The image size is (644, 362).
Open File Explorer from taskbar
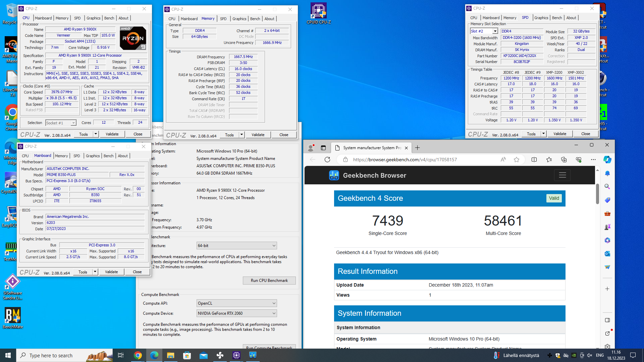pyautogui.click(x=171, y=355)
